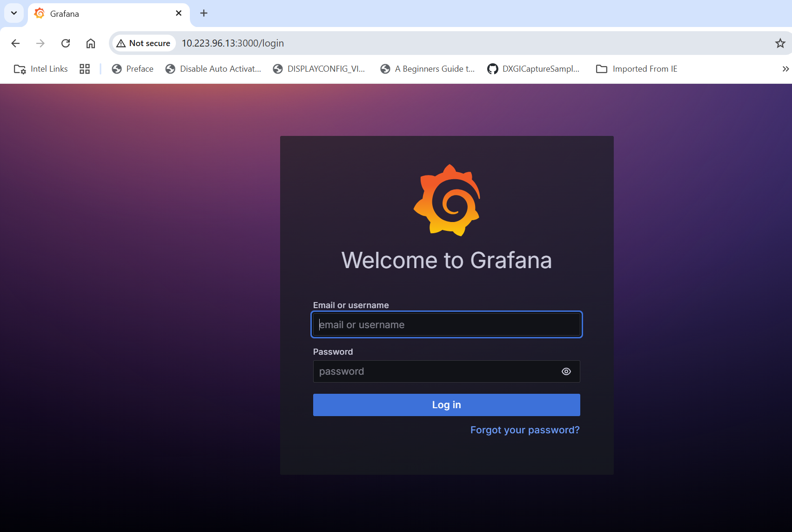Open DXGICaptureSample GitHub bookmark
This screenshot has height=532, width=792.
click(533, 69)
